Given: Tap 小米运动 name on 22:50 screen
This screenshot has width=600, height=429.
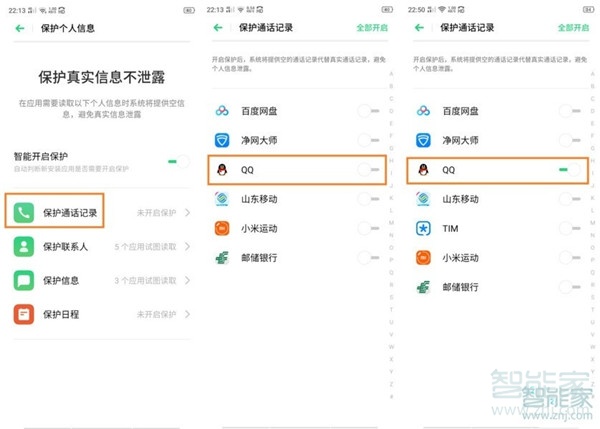Looking at the screenshot, I should (460, 258).
